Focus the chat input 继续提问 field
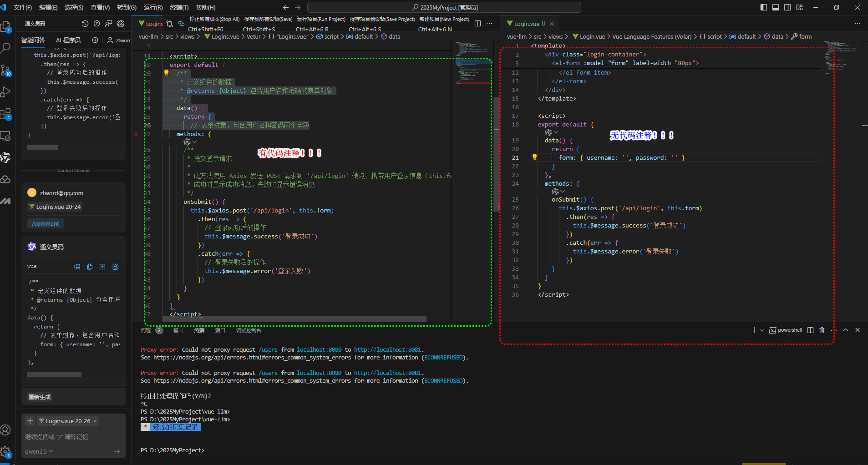The height and width of the screenshot is (465, 868). [x=73, y=437]
